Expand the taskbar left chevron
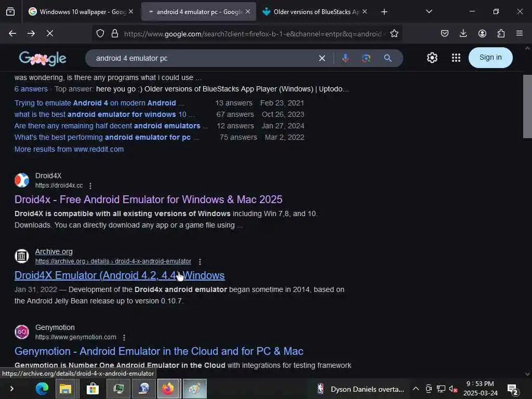 click(11, 389)
